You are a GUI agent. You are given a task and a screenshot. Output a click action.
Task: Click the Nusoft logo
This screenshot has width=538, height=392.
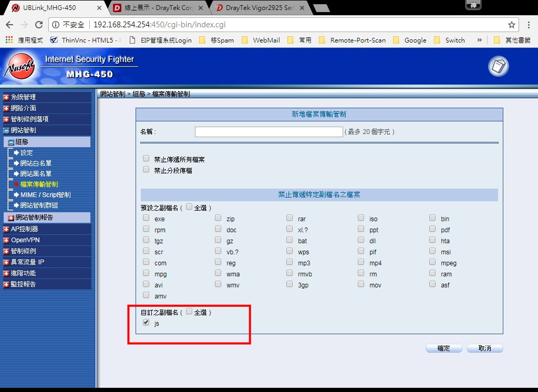point(20,67)
